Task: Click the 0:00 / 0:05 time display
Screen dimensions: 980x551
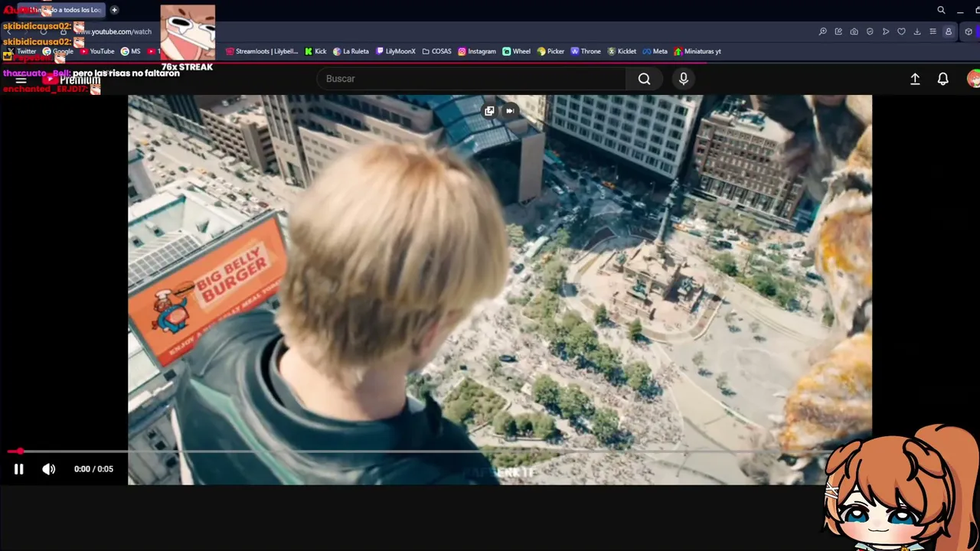Action: click(x=93, y=469)
